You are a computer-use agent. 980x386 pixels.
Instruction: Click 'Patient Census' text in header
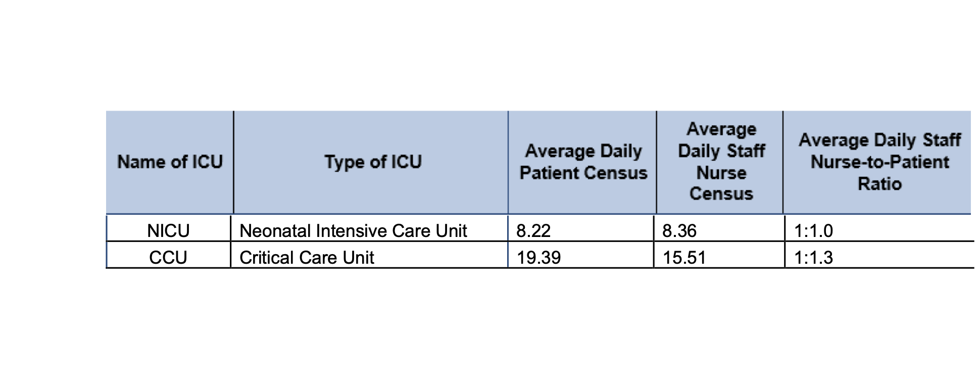[583, 173]
